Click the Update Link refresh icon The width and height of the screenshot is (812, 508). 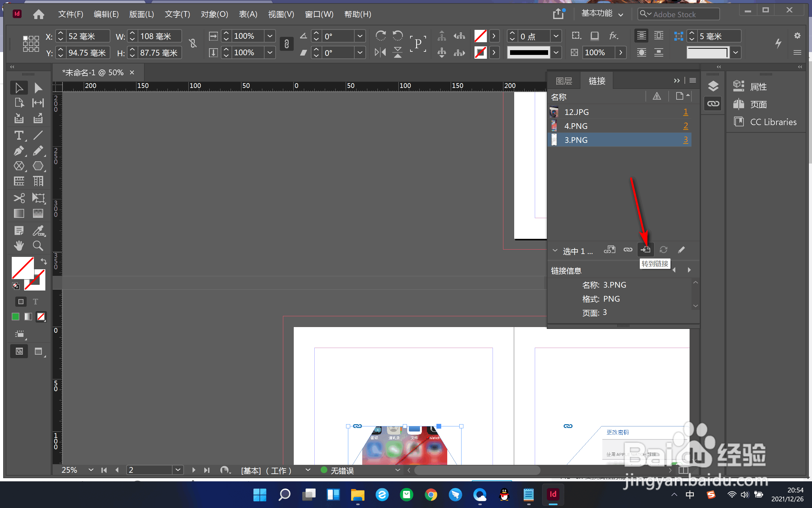(663, 250)
